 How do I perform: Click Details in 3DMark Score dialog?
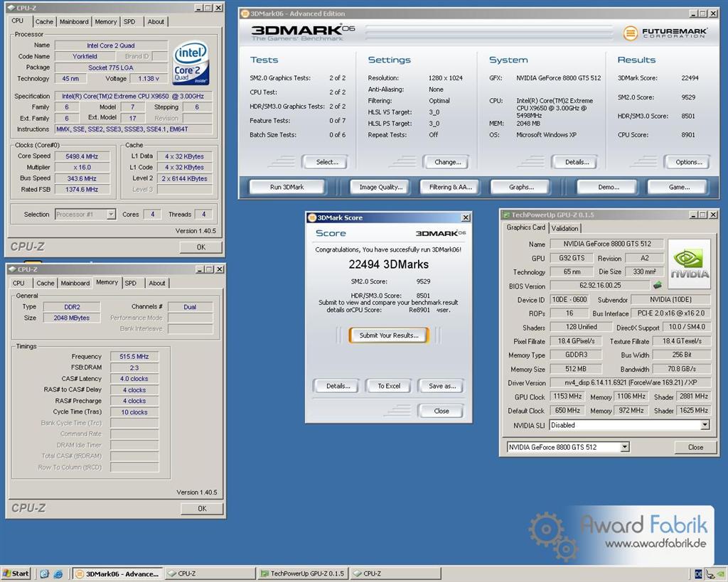click(338, 386)
